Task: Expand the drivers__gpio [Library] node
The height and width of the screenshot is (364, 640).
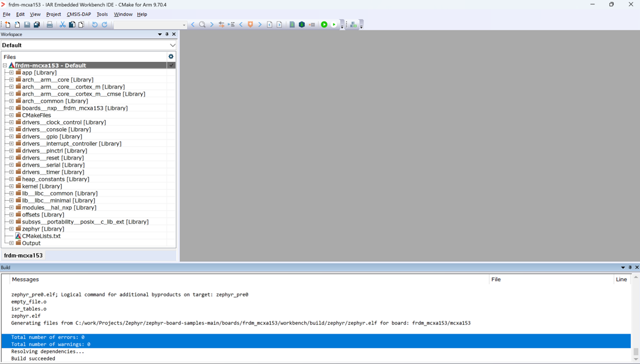Action: click(x=12, y=136)
